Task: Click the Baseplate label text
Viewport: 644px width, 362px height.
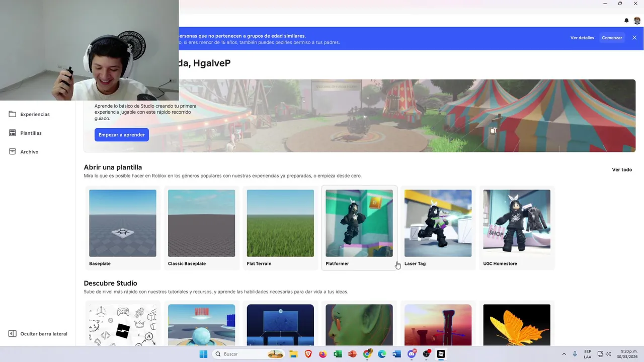Action: 100,263
